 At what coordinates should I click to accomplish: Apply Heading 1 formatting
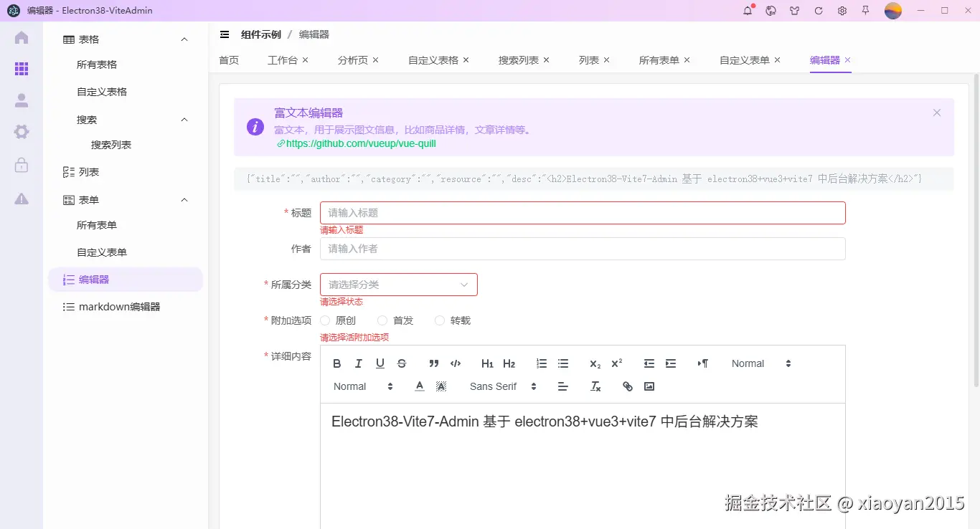[x=487, y=363]
